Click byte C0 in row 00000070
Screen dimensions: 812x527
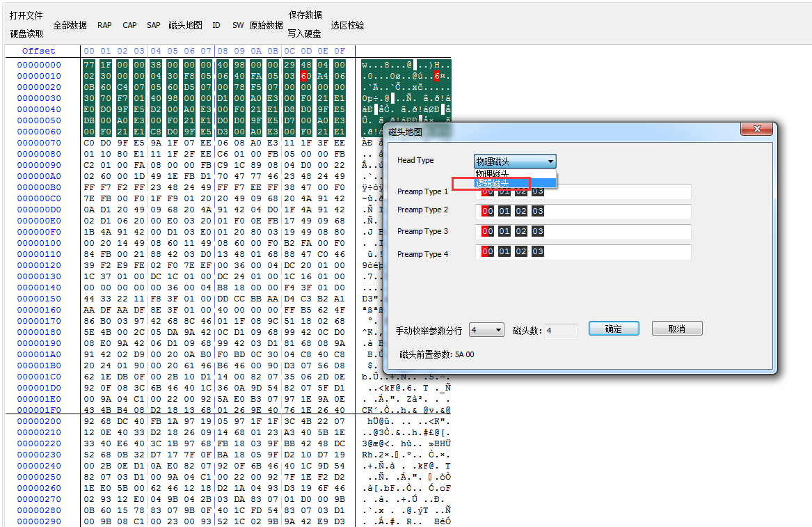point(89,143)
